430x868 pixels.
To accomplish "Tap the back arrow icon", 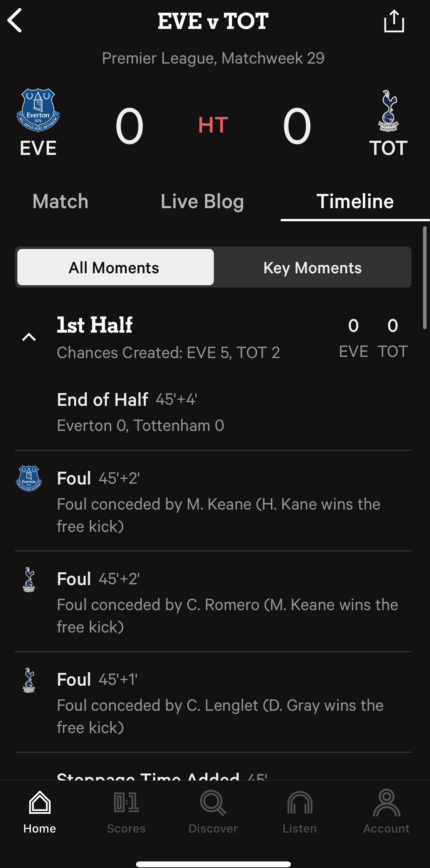I will click(15, 21).
